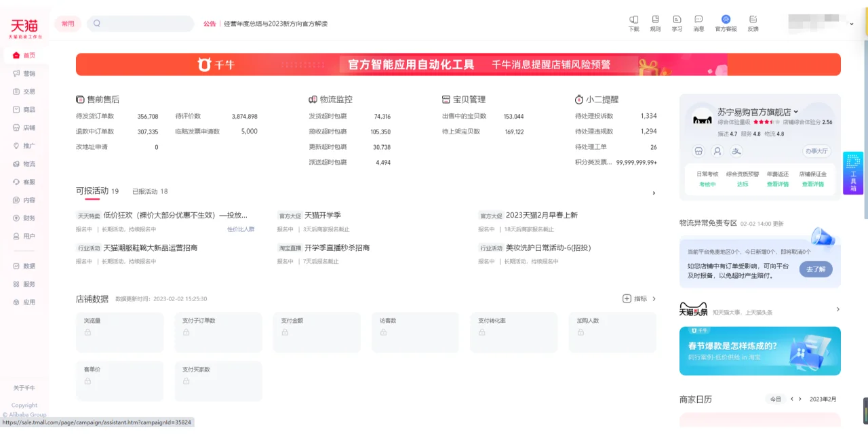Click the search magnifier icon
This screenshot has width=868, height=434.
point(97,23)
